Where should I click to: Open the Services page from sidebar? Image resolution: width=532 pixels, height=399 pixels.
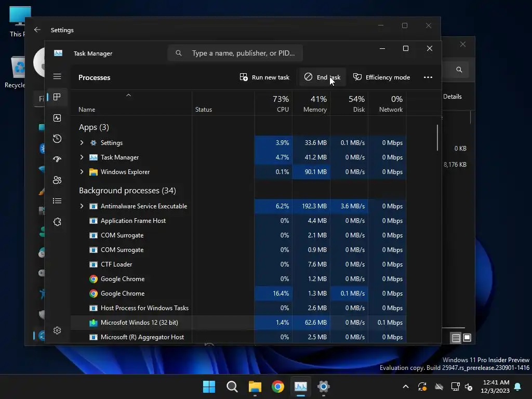pyautogui.click(x=57, y=221)
